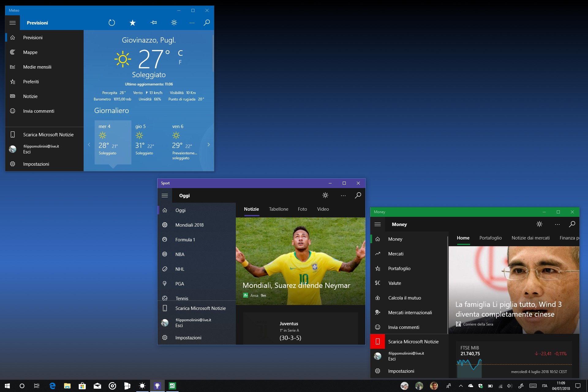The height and width of the screenshot is (392, 588).
Task: Switch to Portafoglio tab in Money
Action: (x=491, y=238)
